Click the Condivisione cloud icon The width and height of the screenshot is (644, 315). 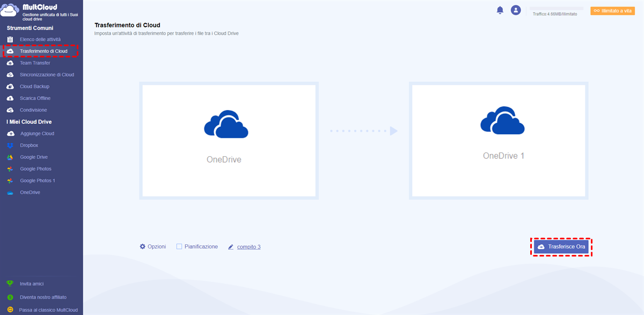[10, 110]
